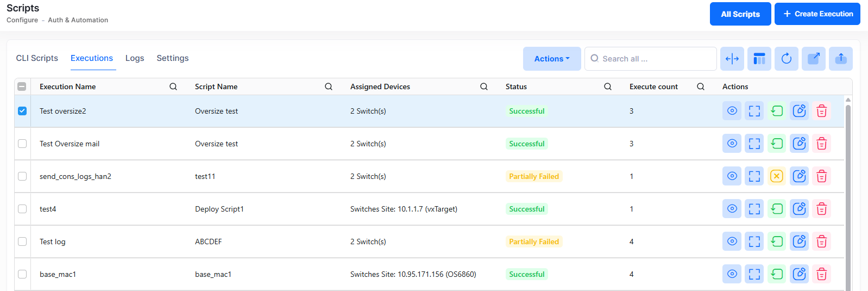Click the Deploy Script1 script name
This screenshot has height=291, width=868.
219,209
